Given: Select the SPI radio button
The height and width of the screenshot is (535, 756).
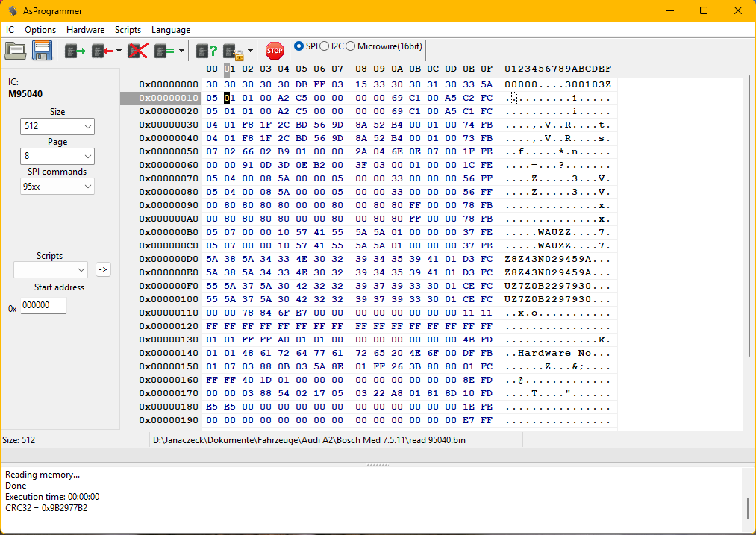Looking at the screenshot, I should tap(299, 46).
